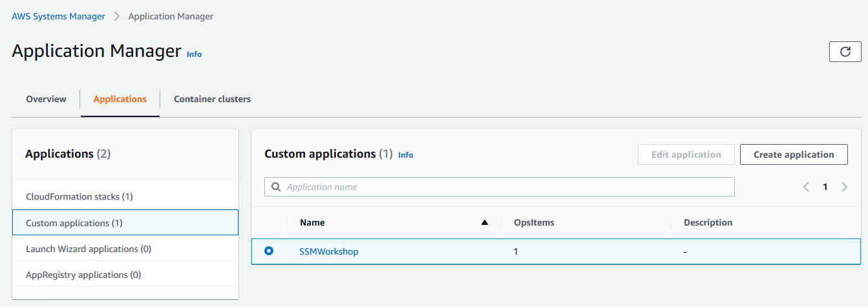
Task: Open the Container clusters tab
Action: click(x=212, y=99)
